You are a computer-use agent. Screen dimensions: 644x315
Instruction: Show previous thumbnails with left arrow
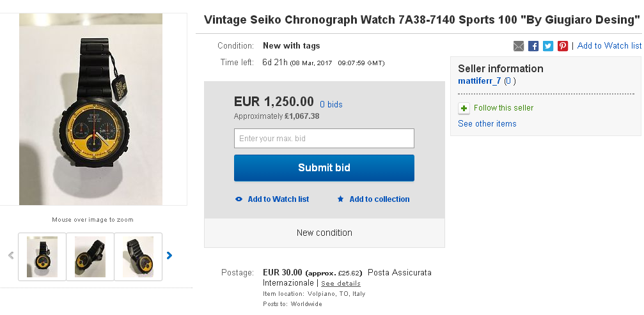[x=11, y=256]
